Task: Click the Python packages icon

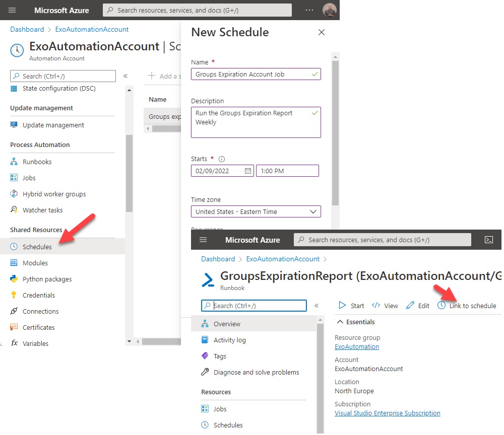Action: click(14, 279)
